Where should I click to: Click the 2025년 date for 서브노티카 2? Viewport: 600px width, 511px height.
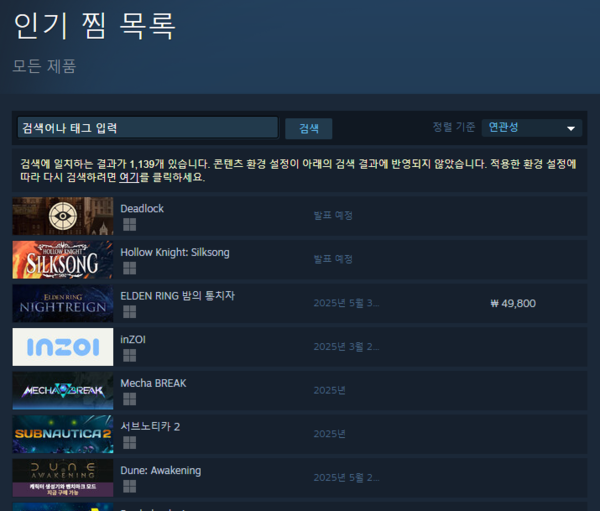(329, 434)
